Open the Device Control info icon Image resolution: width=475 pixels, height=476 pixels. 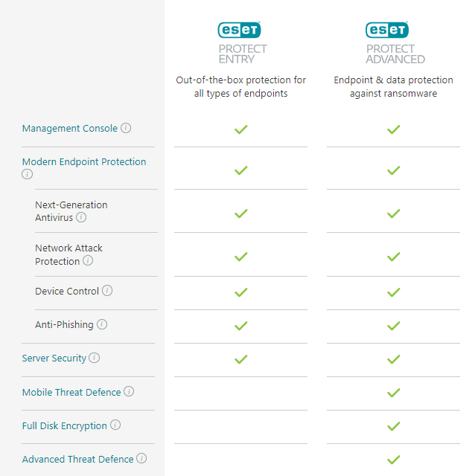pyautogui.click(x=107, y=291)
